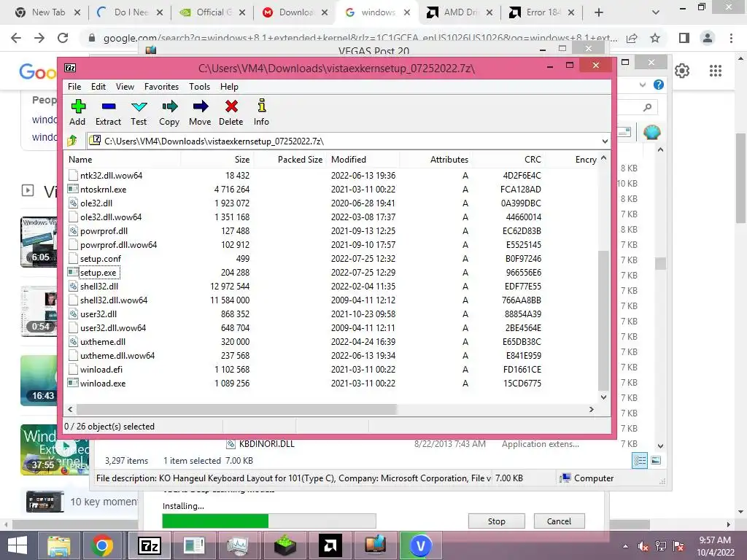Switch to the AMD Drivers Chrome tab
Image resolution: width=747 pixels, height=560 pixels.
460,12
